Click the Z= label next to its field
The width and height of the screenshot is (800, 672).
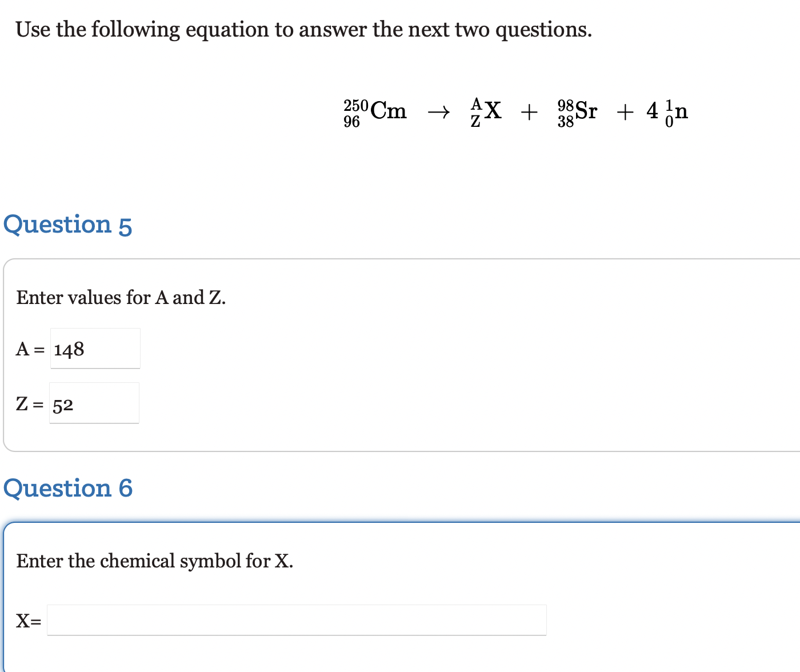pos(29,405)
